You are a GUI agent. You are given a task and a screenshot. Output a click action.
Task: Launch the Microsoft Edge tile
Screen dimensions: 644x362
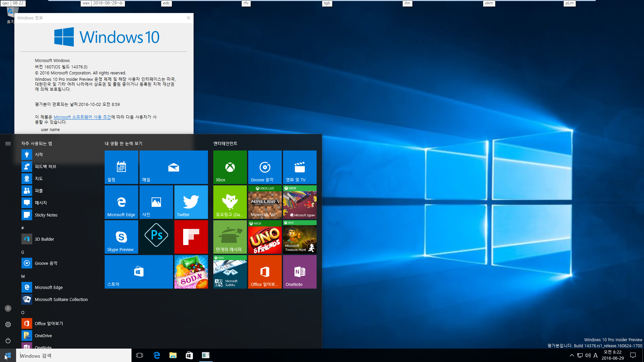[x=121, y=202]
